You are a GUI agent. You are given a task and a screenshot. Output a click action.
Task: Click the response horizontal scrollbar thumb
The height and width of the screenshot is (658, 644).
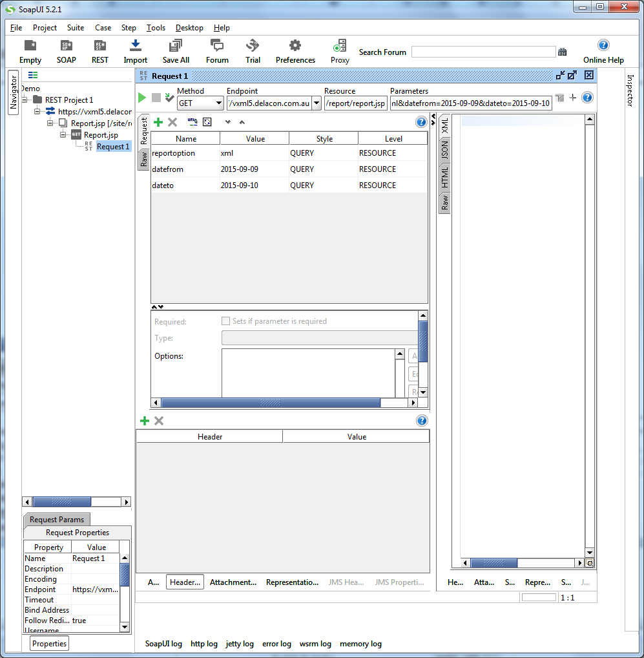(494, 563)
